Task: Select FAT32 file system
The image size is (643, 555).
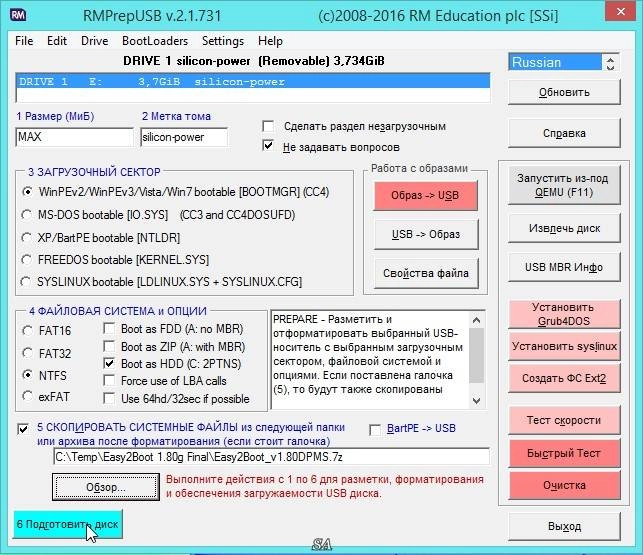Action: click(27, 352)
